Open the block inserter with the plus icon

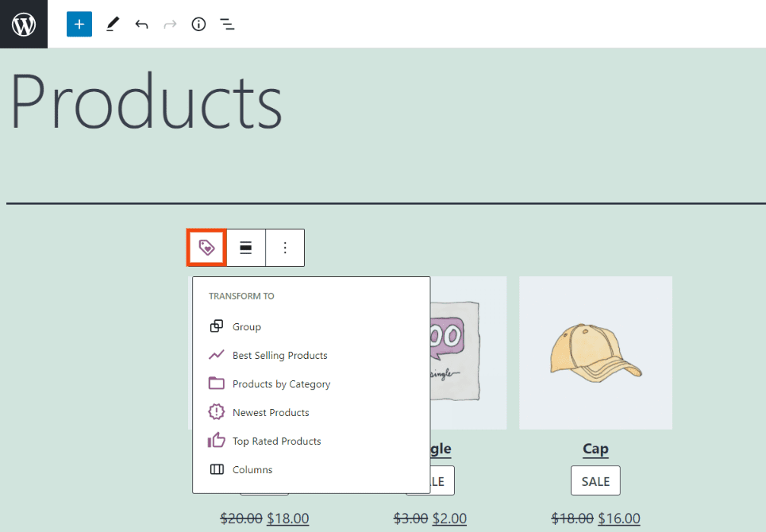[79, 24]
